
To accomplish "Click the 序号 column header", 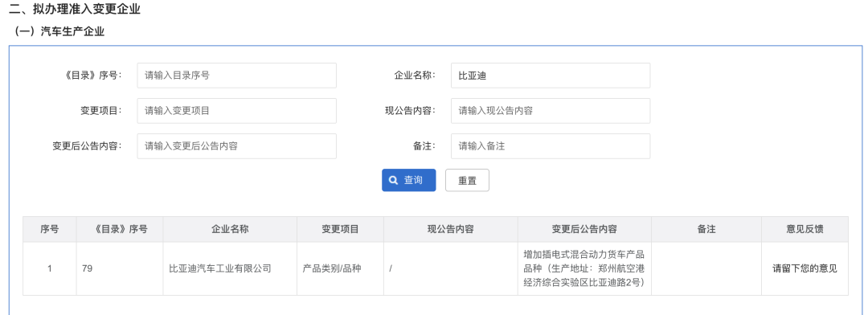I will point(49,229).
